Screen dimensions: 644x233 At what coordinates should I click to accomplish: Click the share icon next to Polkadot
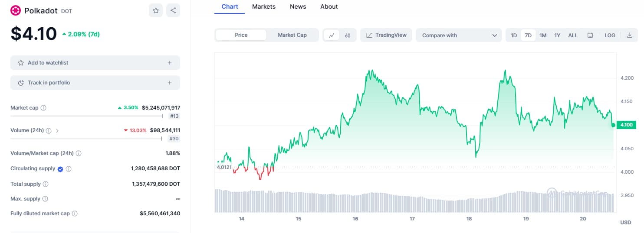click(x=173, y=10)
